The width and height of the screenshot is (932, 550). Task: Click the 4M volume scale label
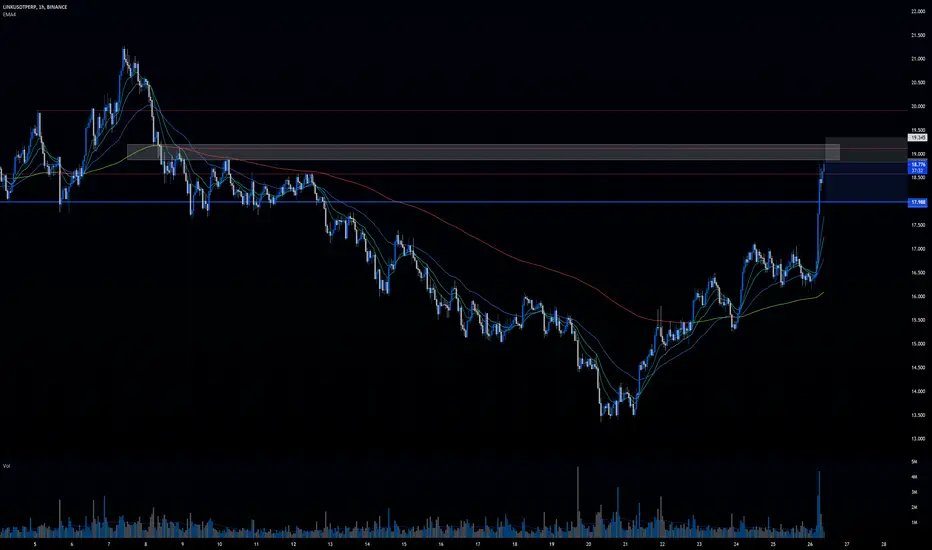[x=914, y=477]
